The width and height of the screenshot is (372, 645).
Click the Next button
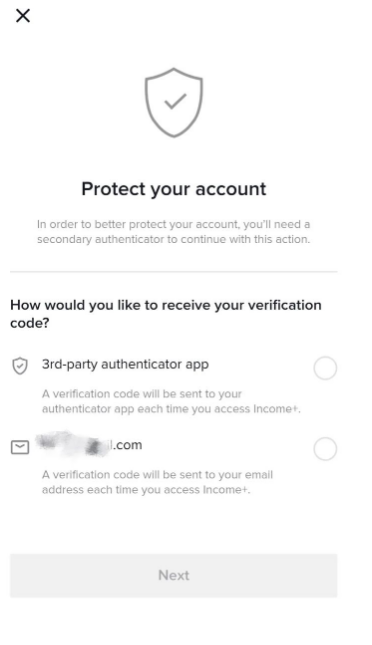tap(174, 575)
